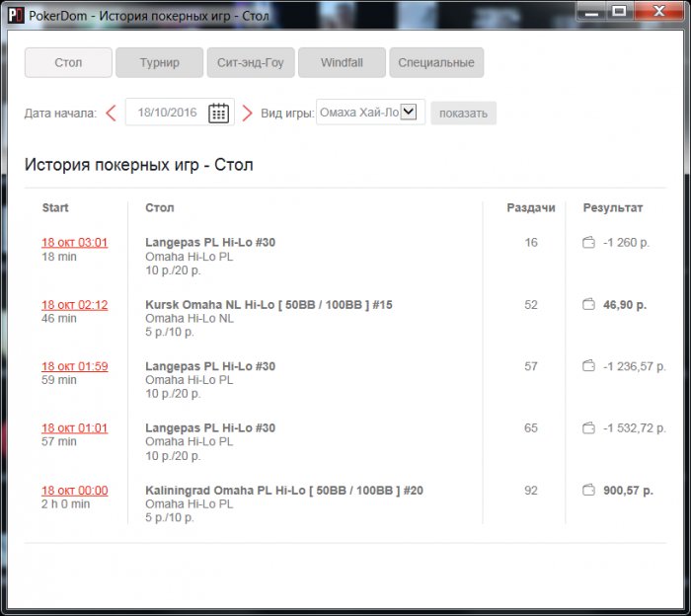The height and width of the screenshot is (616, 691).
Task: Click wallet icon beside -1 236,57 р.
Action: coord(588,366)
